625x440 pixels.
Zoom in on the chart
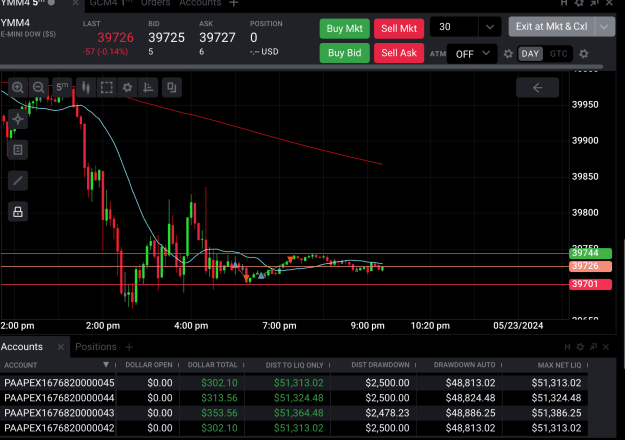(18, 87)
